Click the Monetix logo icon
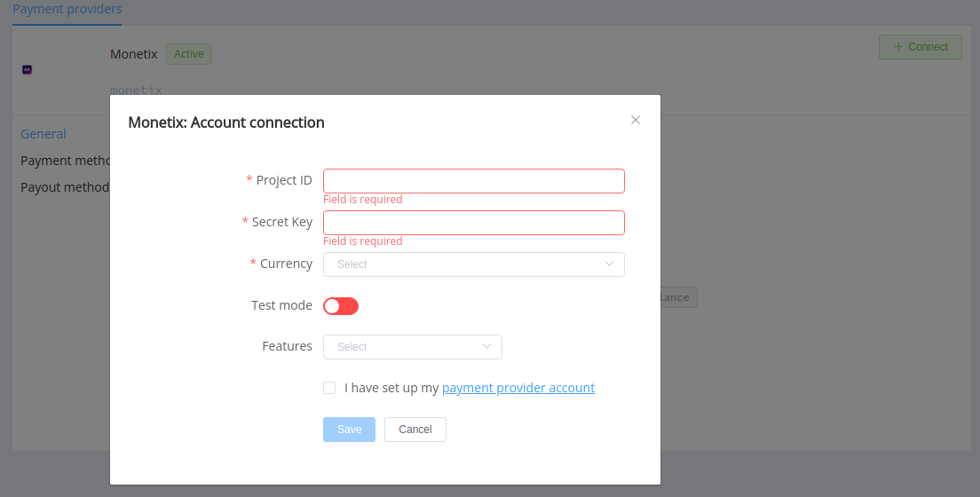Image resolution: width=980 pixels, height=497 pixels. (x=27, y=70)
